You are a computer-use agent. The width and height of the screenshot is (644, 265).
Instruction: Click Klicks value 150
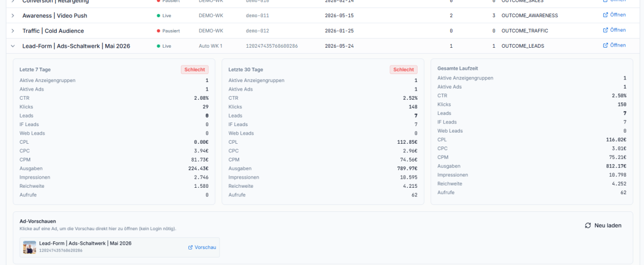pos(621,105)
